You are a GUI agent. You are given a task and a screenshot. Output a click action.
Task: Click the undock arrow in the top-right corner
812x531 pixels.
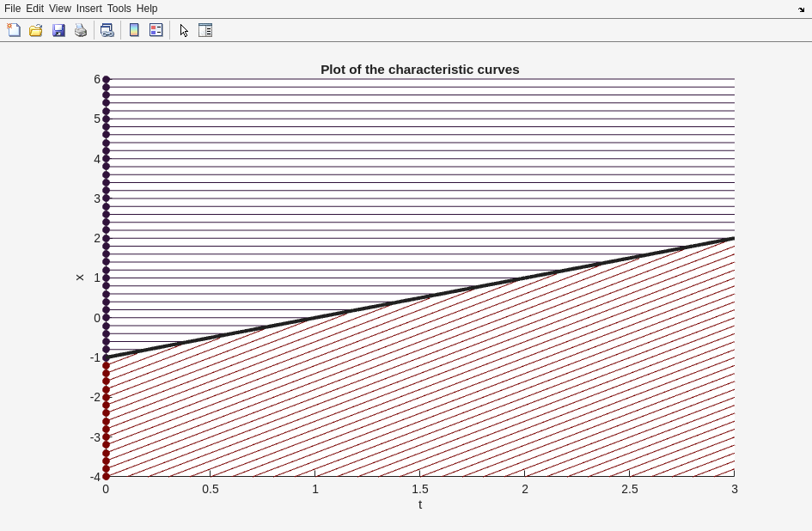[x=801, y=9]
